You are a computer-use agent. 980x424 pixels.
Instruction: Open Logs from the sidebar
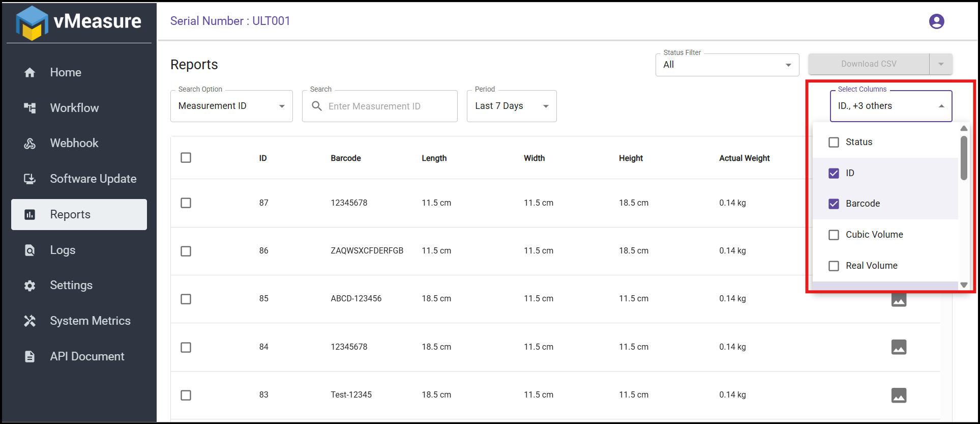(x=79, y=250)
